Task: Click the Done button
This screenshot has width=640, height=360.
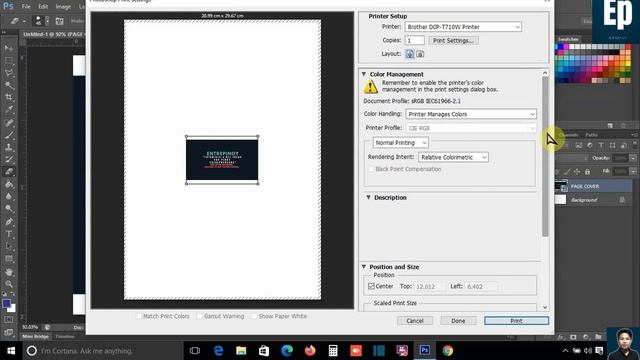Action: (x=458, y=321)
